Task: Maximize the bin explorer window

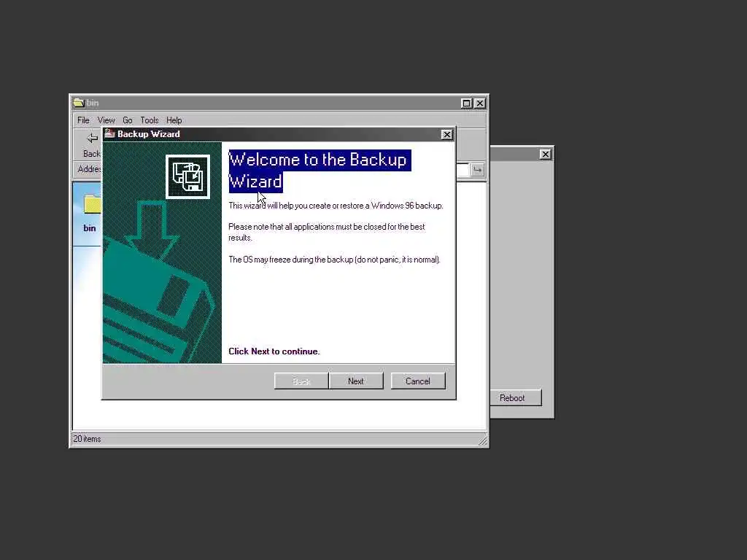Action: [466, 104]
